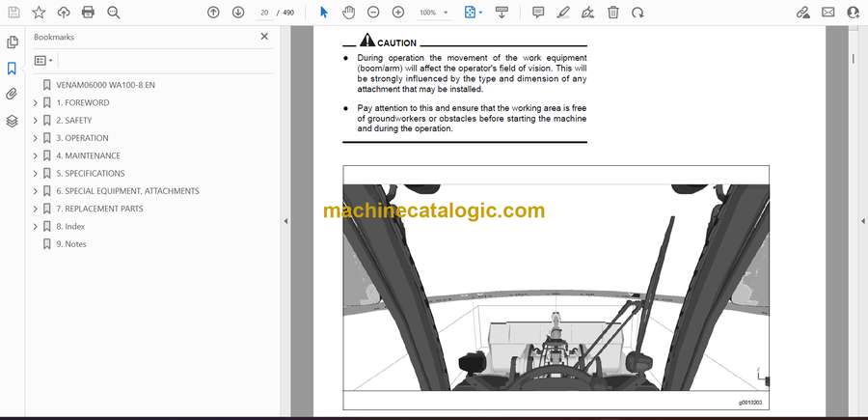The image size is (868, 420).
Task: Delete using the trash can icon
Action: point(613,13)
